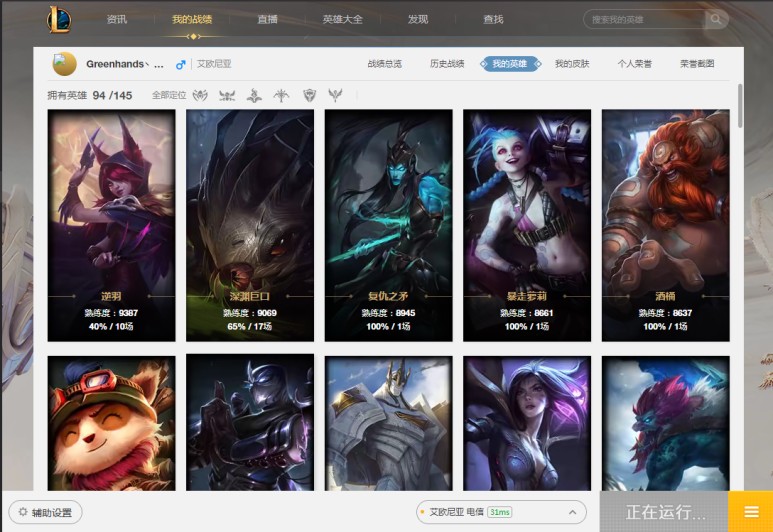
Task: Open the 直播 menu
Action: 267,19
